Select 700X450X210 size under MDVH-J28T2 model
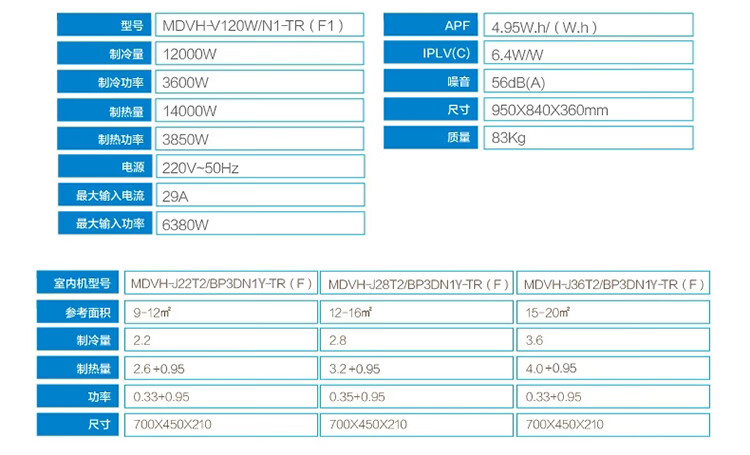 click(417, 424)
